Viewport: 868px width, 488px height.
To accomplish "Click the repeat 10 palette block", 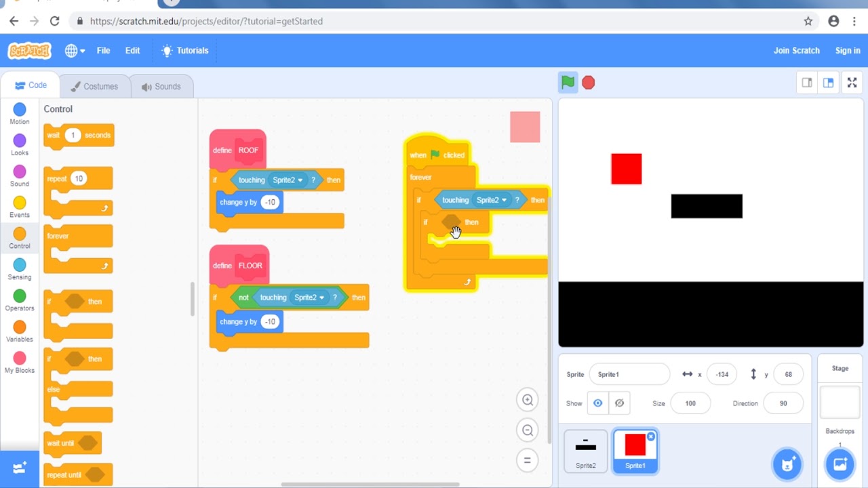I will coord(78,192).
